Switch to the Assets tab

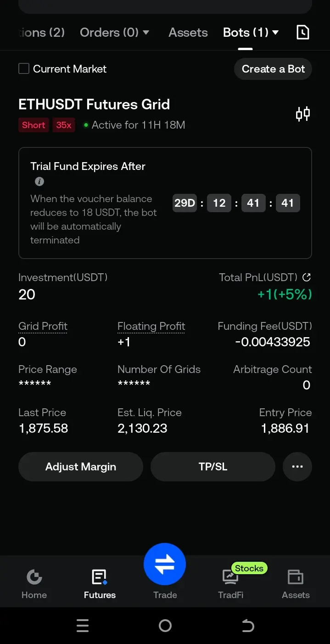(x=188, y=33)
